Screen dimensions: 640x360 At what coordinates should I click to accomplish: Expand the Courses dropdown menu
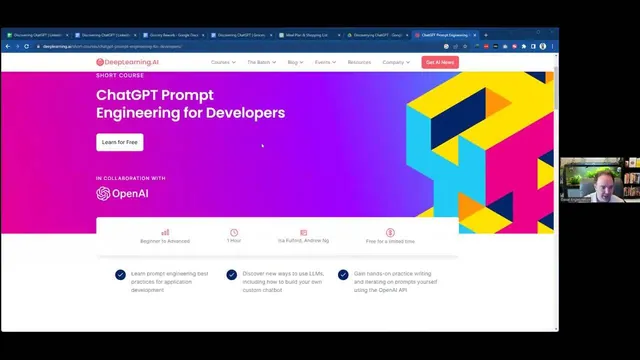223,62
